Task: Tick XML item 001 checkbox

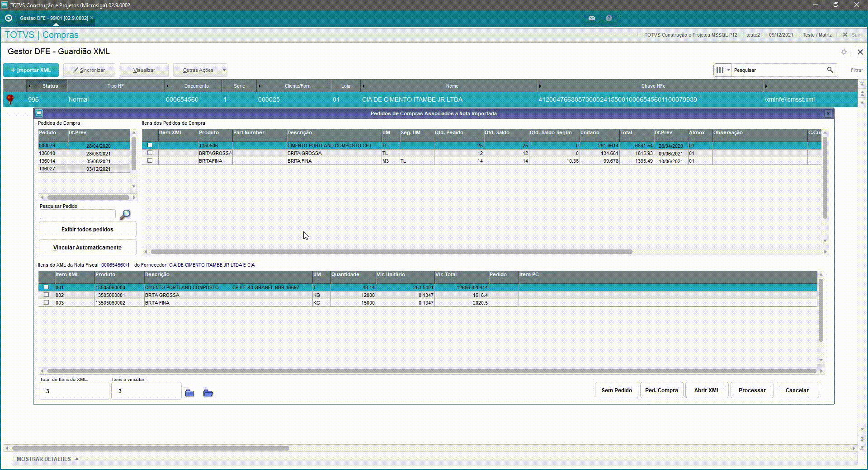Action: pyautogui.click(x=46, y=287)
